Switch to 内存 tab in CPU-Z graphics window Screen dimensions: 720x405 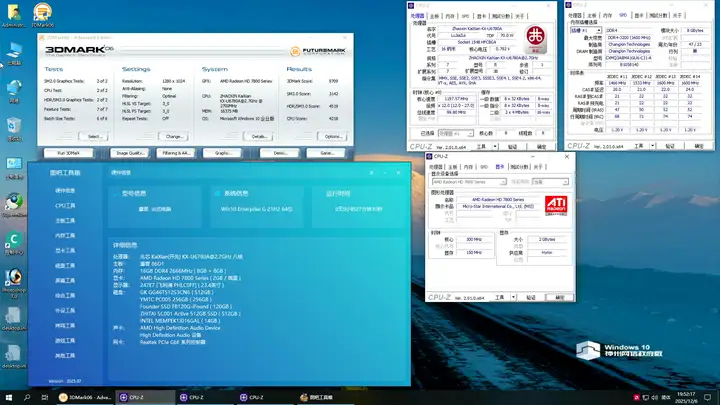[x=468, y=167]
